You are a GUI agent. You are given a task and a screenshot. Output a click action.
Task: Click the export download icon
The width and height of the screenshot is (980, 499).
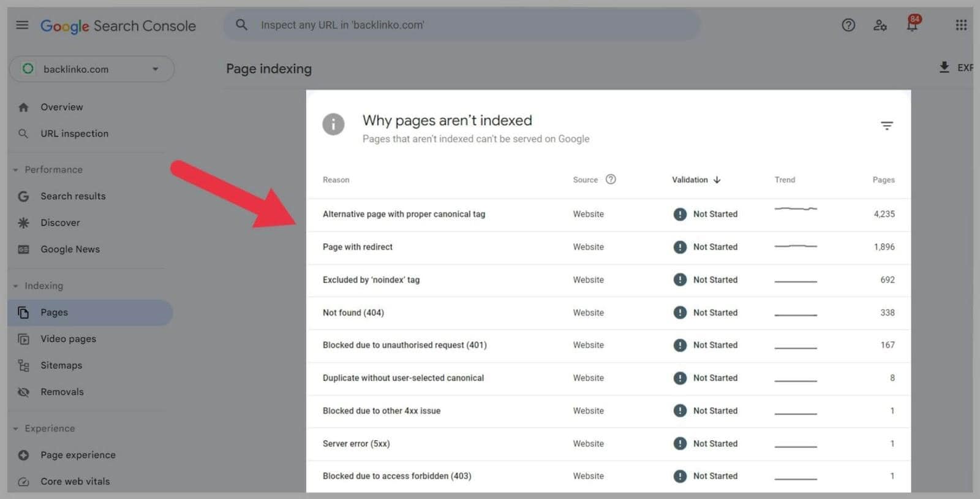point(944,67)
